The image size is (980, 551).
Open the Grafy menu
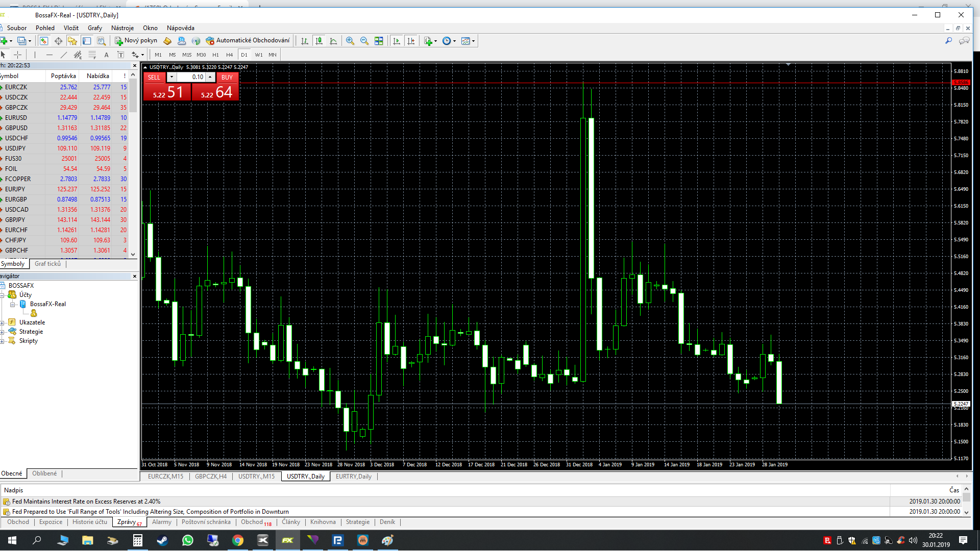coord(95,28)
